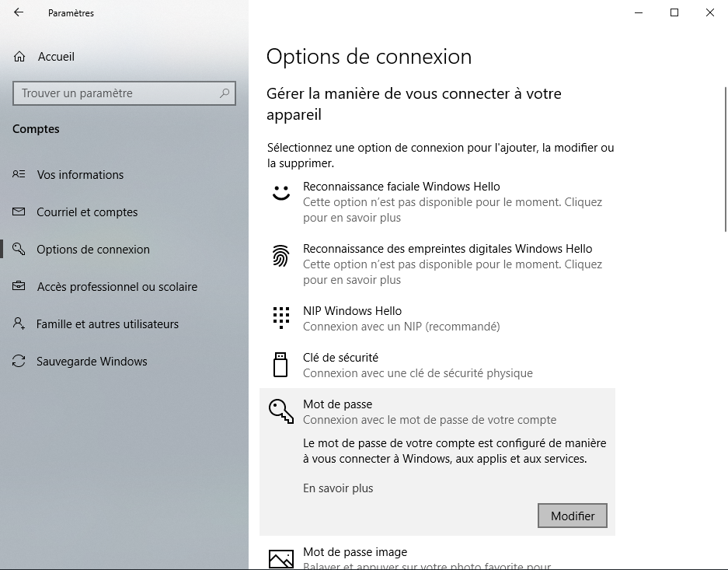Screen dimensions: 728x570
Task: Click the facial recognition smiley icon
Action: (280, 193)
